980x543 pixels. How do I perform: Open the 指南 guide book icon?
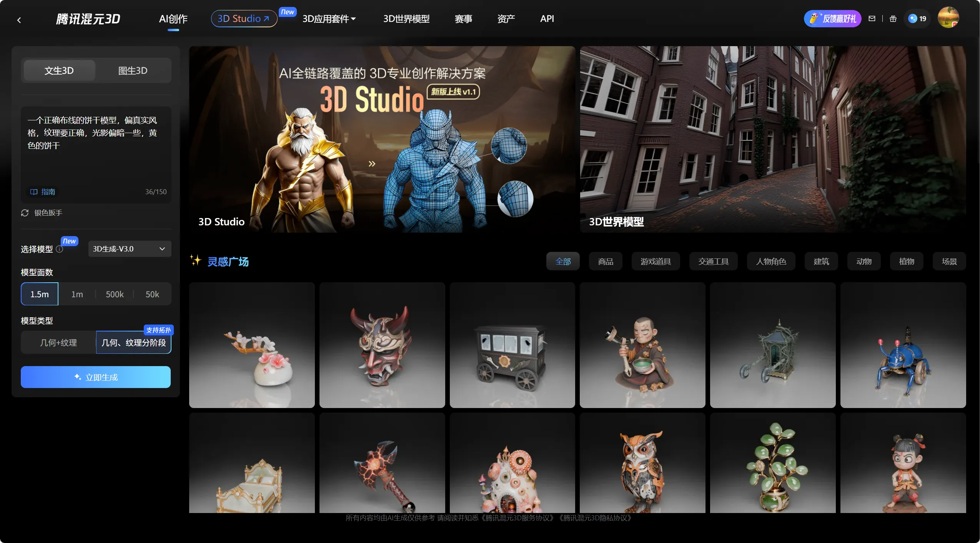click(34, 192)
